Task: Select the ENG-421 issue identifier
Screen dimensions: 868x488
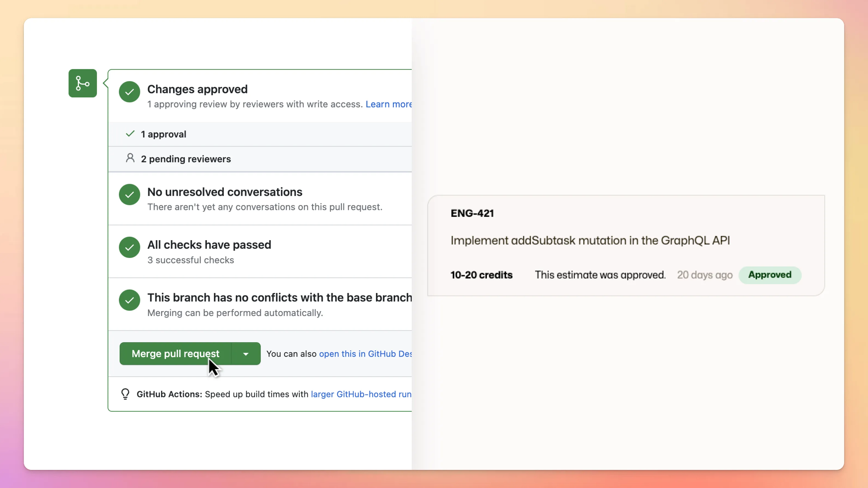Action: tap(472, 213)
